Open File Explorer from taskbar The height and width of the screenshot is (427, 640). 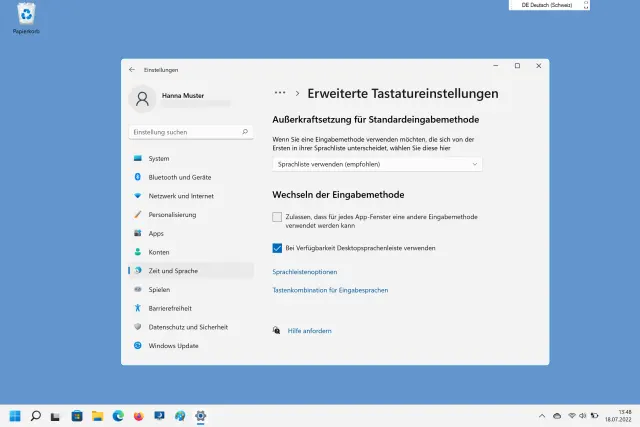tap(97, 416)
